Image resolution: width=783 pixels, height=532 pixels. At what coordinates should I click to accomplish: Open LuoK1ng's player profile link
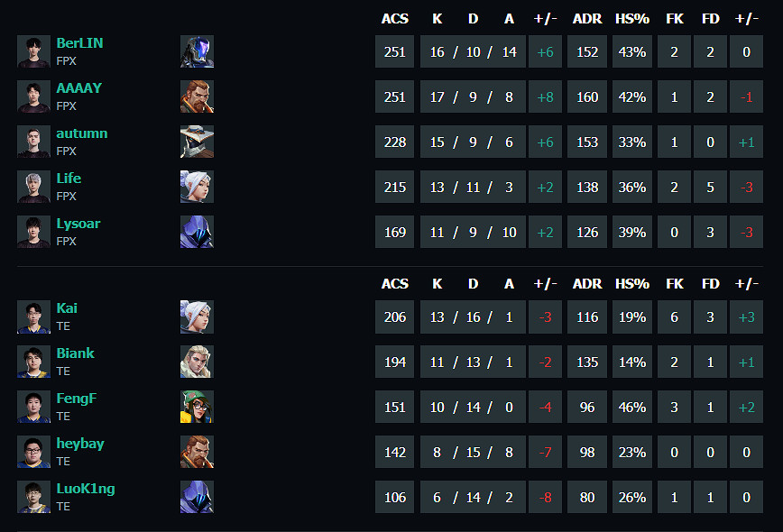pyautogui.click(x=85, y=489)
